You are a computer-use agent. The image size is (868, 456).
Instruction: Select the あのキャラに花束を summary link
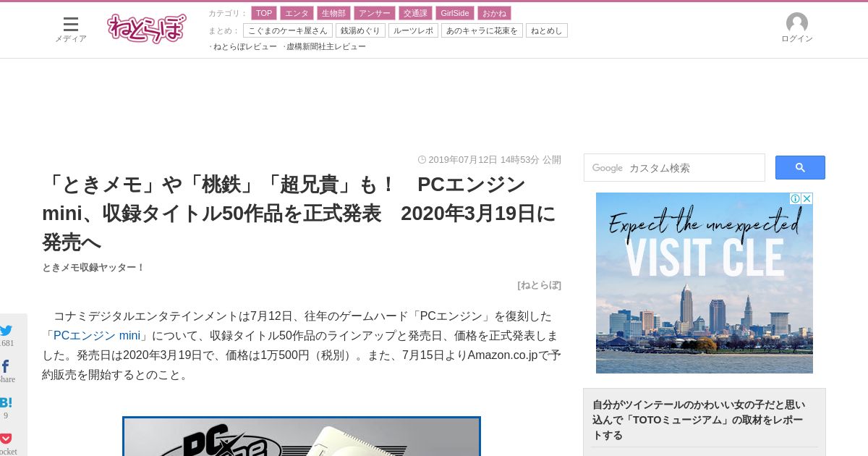482,30
